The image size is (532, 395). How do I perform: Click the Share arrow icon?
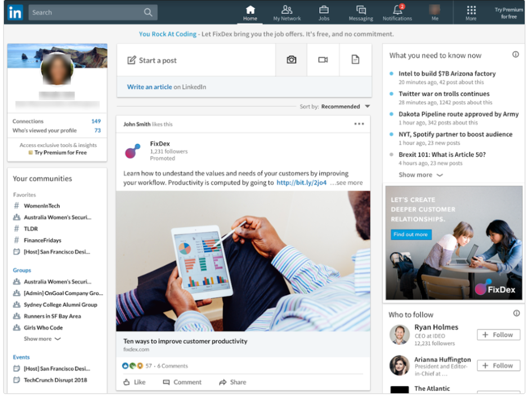tap(222, 383)
